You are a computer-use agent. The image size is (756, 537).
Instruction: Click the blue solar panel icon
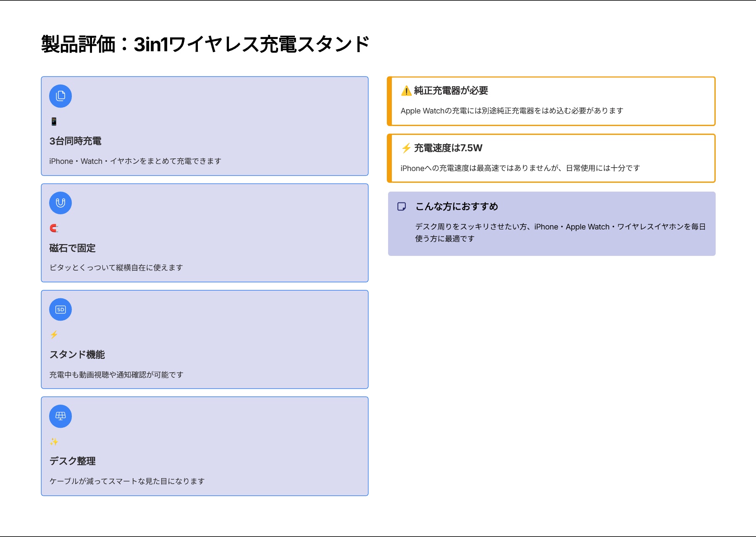click(x=60, y=416)
